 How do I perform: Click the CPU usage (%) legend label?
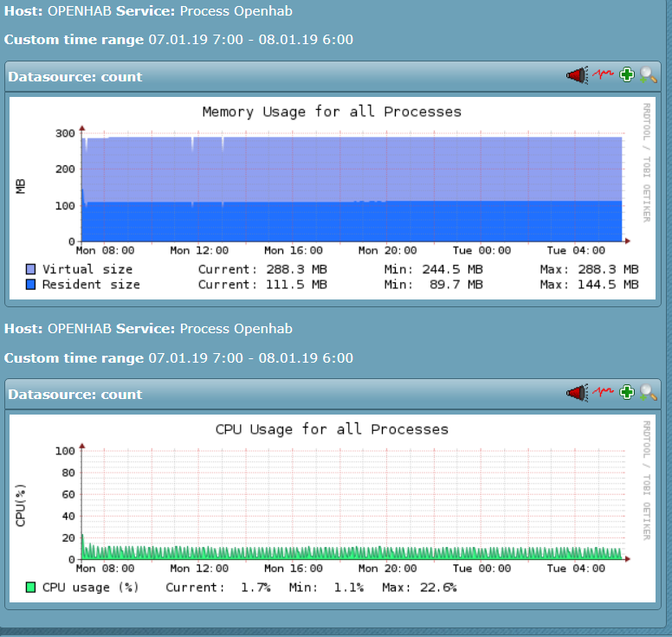pyautogui.click(x=90, y=587)
